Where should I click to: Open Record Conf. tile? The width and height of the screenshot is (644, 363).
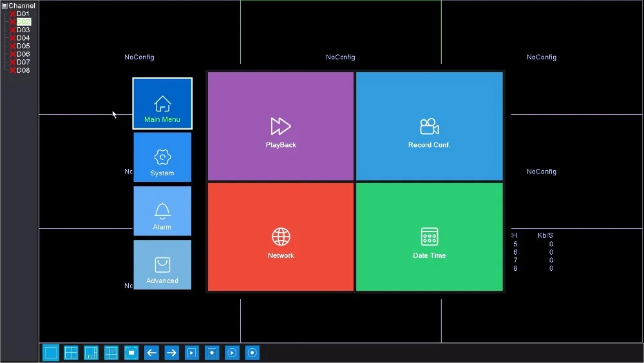point(429,126)
